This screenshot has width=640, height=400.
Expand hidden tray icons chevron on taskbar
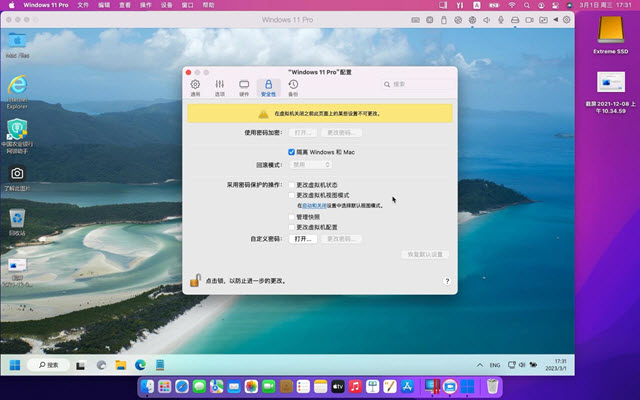click(480, 365)
